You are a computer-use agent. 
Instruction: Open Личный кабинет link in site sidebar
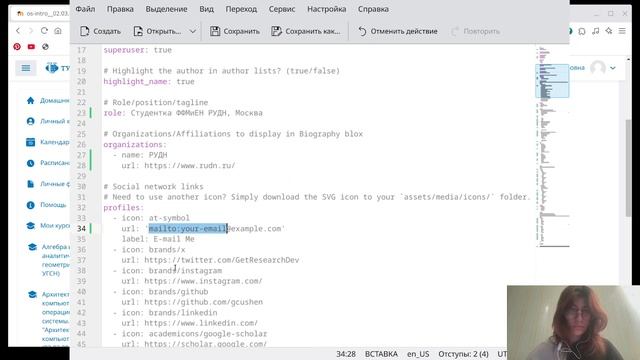coord(48,121)
